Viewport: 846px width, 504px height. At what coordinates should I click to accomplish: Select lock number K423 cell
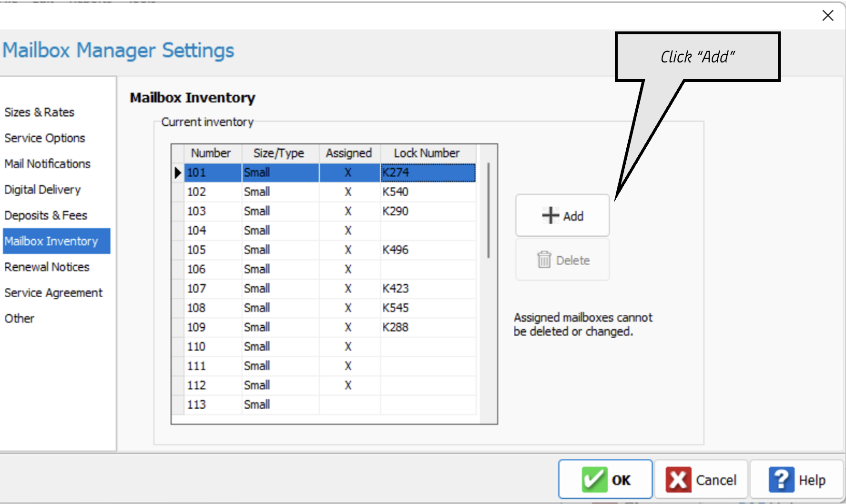click(428, 288)
